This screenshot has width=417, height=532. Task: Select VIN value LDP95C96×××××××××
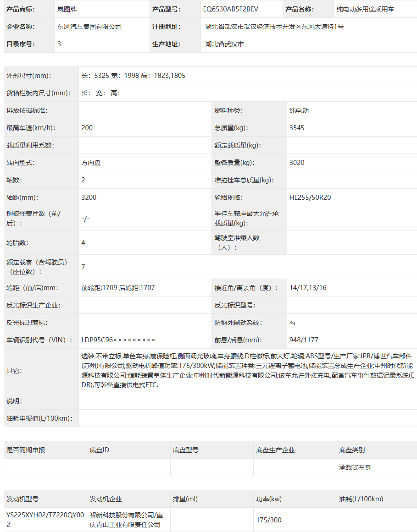pyautogui.click(x=118, y=340)
